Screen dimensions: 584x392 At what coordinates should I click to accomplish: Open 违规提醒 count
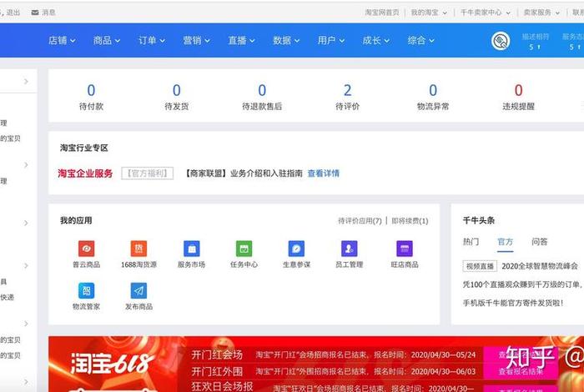518,97
